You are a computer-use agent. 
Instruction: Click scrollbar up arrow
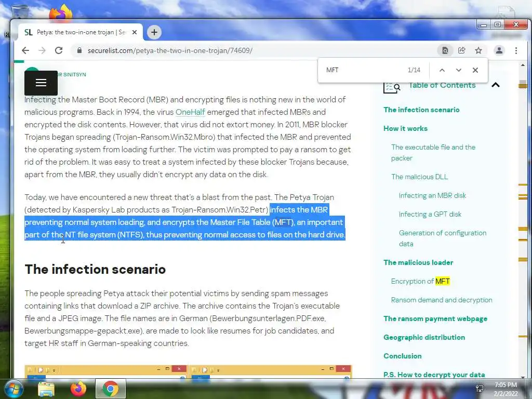pos(523,65)
